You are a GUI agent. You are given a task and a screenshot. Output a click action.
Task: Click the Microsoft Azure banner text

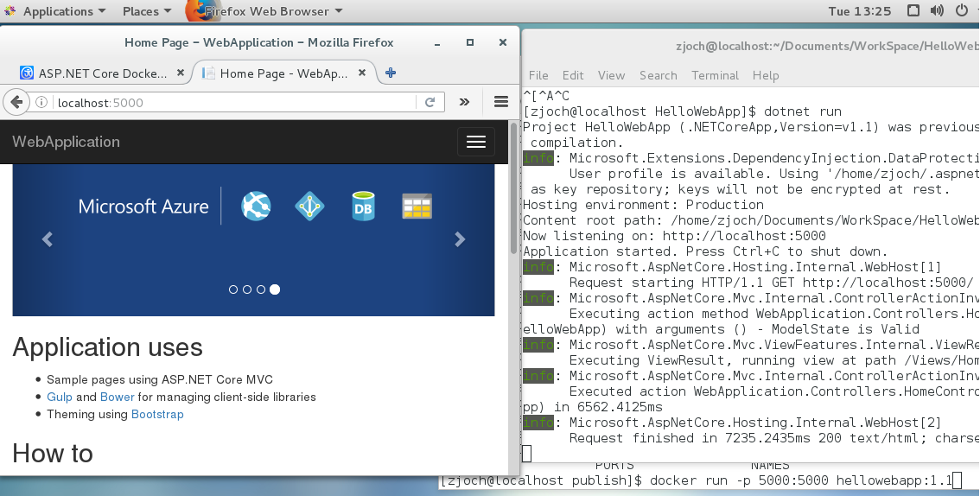point(143,207)
